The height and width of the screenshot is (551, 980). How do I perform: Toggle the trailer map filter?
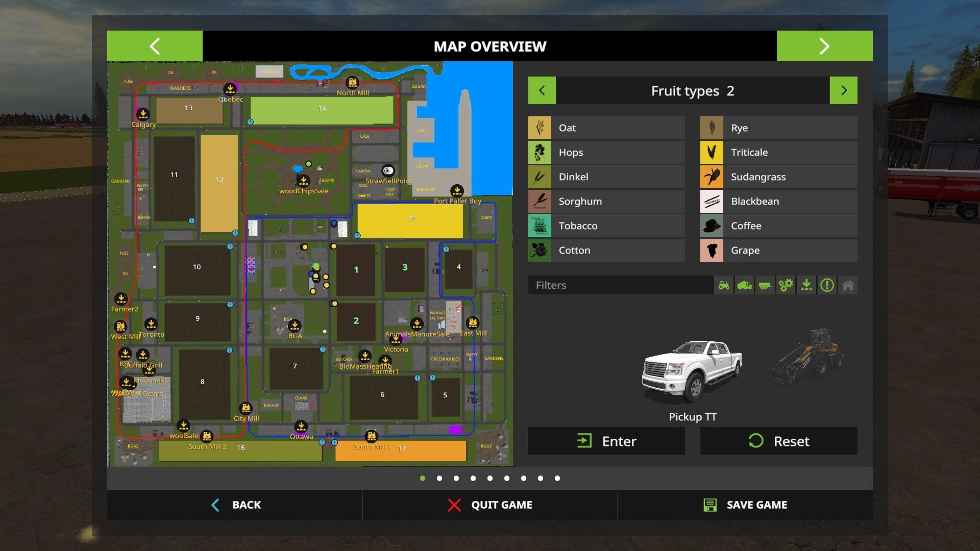tap(765, 285)
